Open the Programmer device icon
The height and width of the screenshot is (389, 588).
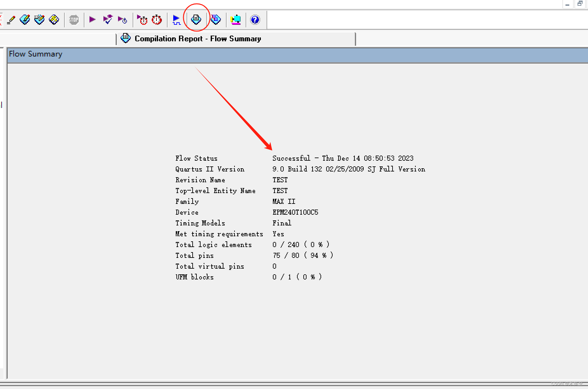pos(235,20)
